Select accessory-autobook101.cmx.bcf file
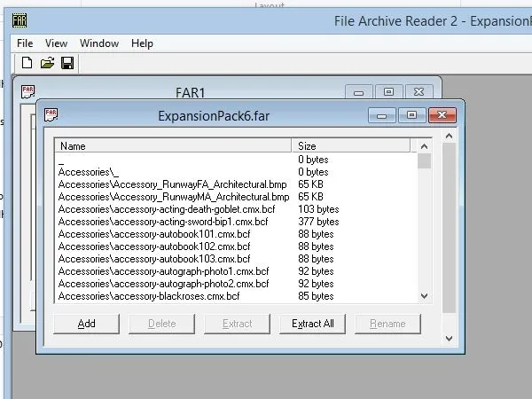 click(x=154, y=234)
